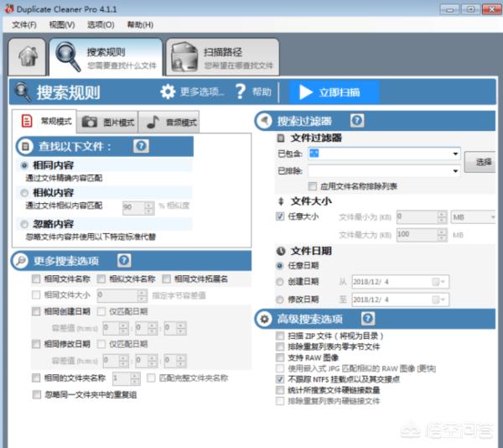Click the 文件日期 clock icon
503x448 pixels.
coord(281,251)
